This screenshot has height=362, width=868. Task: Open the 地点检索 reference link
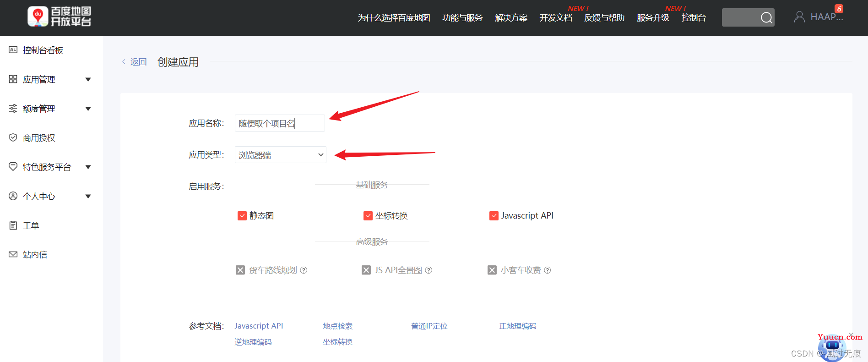(x=338, y=326)
